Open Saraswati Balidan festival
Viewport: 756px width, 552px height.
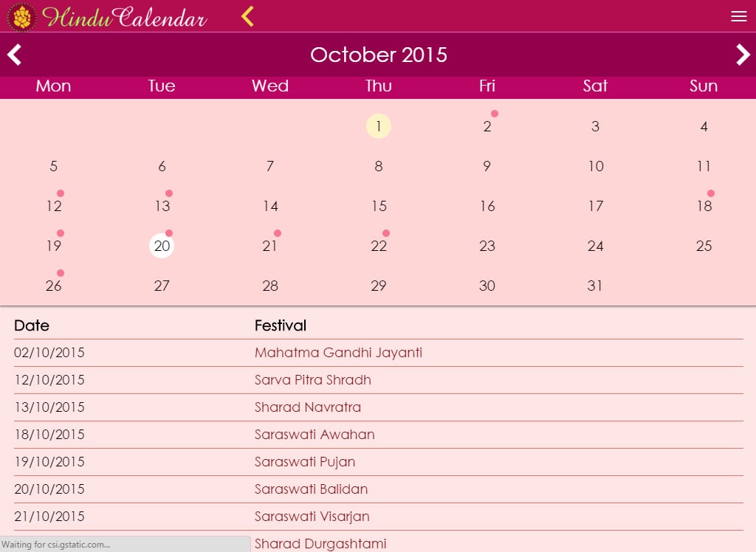click(311, 489)
